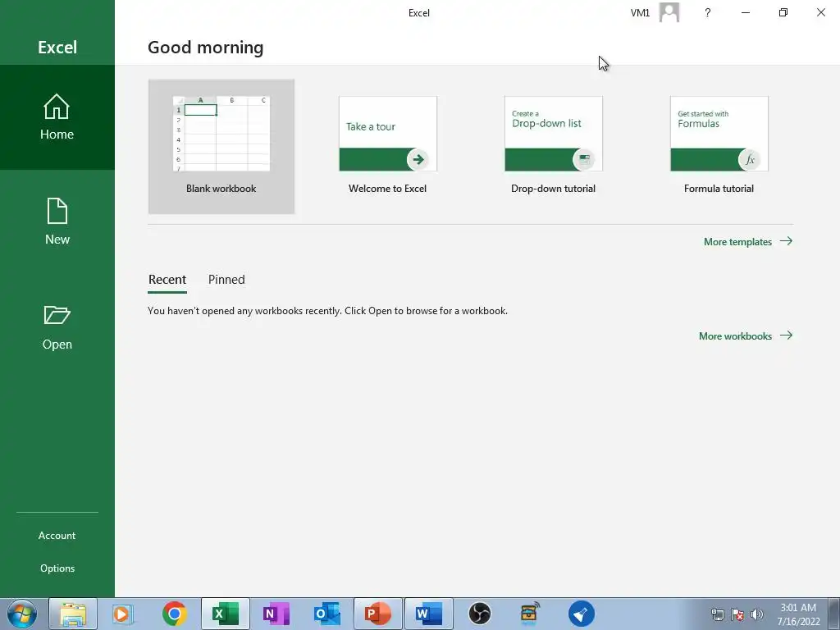Open the Take a tour template
The height and width of the screenshot is (630, 840).
(388, 134)
